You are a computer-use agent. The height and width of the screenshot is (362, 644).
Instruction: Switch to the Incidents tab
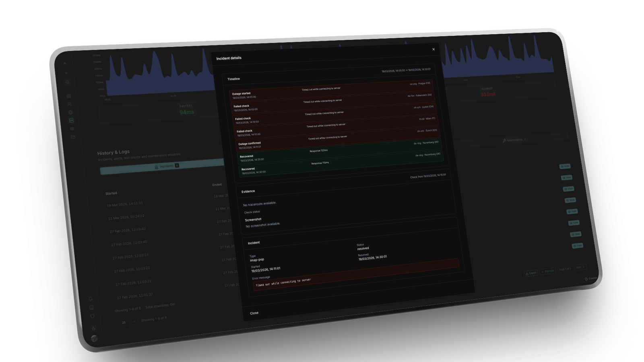tap(163, 167)
